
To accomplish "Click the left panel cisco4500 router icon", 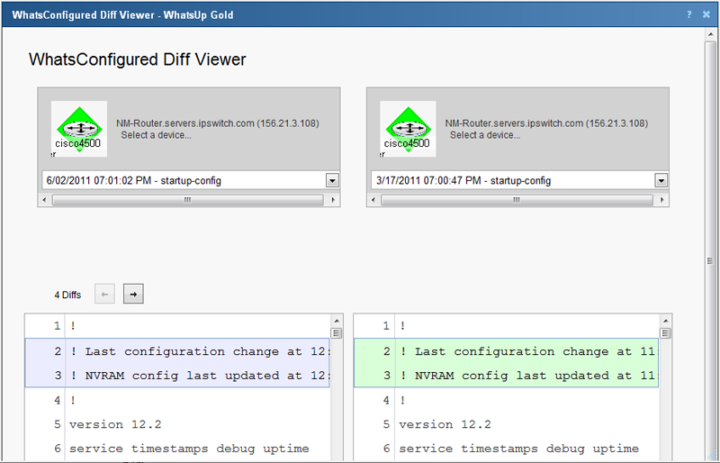I will click(x=79, y=129).
